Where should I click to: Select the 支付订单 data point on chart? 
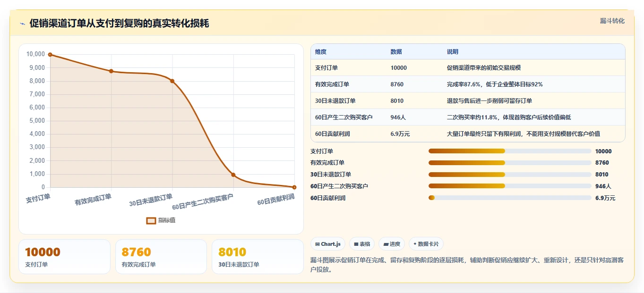tap(50, 55)
